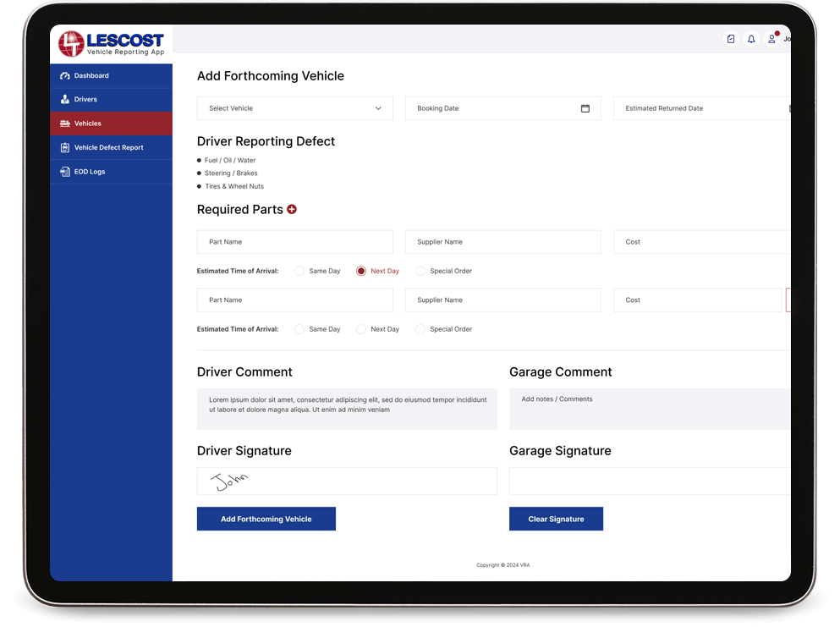The width and height of the screenshot is (840, 627).
Task: Open Vehicle Defect Report in the sidebar
Action: [108, 148]
